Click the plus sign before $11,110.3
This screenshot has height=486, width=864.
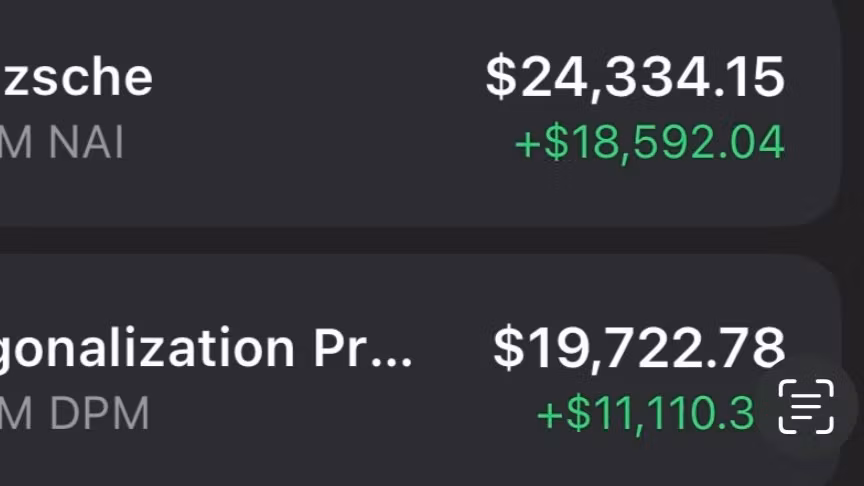(x=550, y=414)
